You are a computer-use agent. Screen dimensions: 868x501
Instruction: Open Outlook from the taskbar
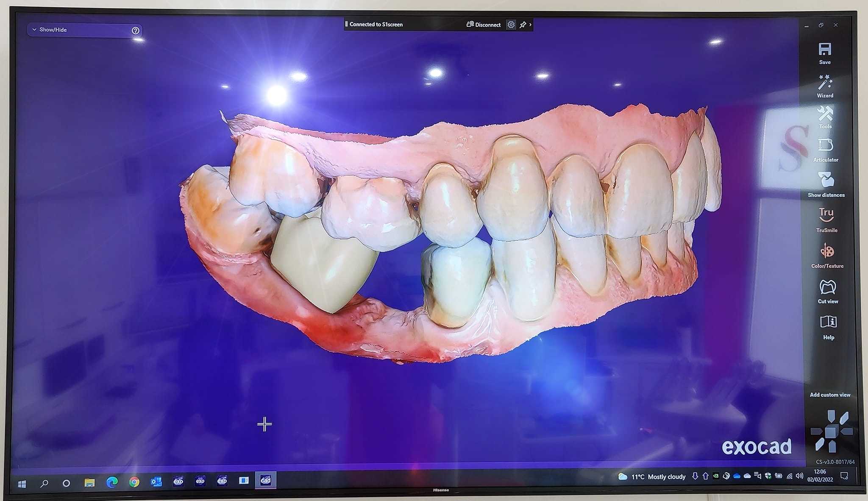[x=156, y=482]
